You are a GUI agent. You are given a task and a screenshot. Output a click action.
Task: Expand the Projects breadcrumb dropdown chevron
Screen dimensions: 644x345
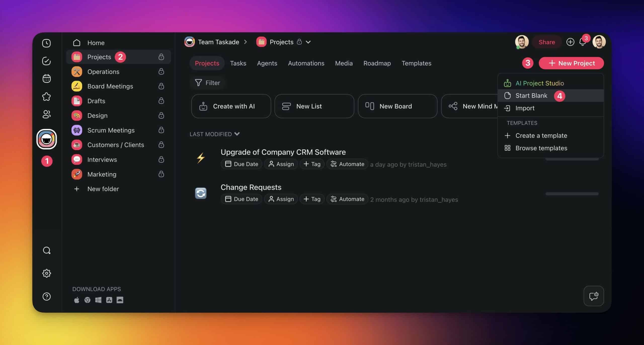click(308, 42)
